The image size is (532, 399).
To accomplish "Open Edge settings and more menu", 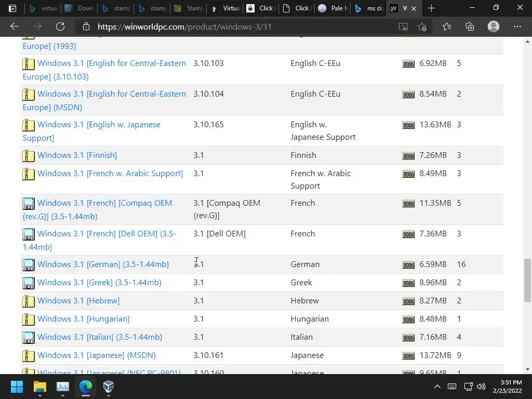I will (x=517, y=26).
